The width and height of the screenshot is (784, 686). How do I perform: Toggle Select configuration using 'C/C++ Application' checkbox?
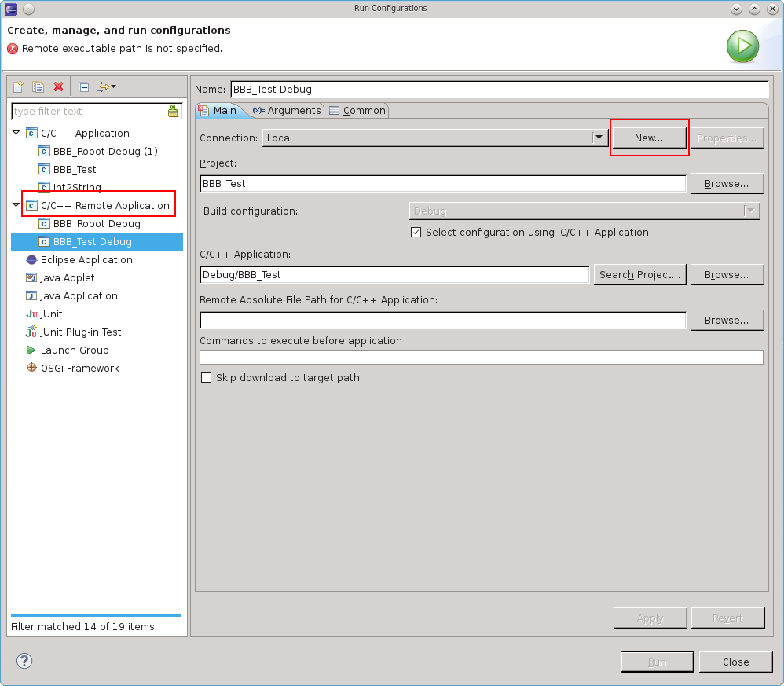tap(416, 232)
